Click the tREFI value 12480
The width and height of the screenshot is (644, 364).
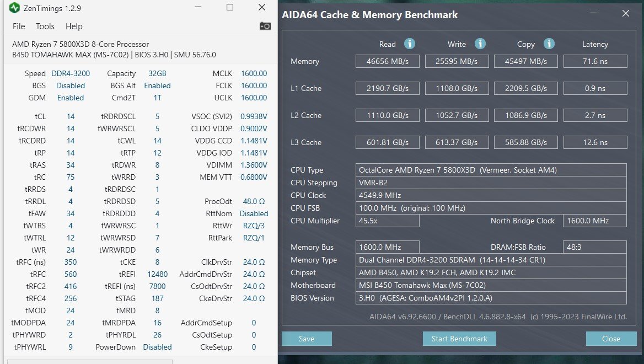tap(157, 274)
